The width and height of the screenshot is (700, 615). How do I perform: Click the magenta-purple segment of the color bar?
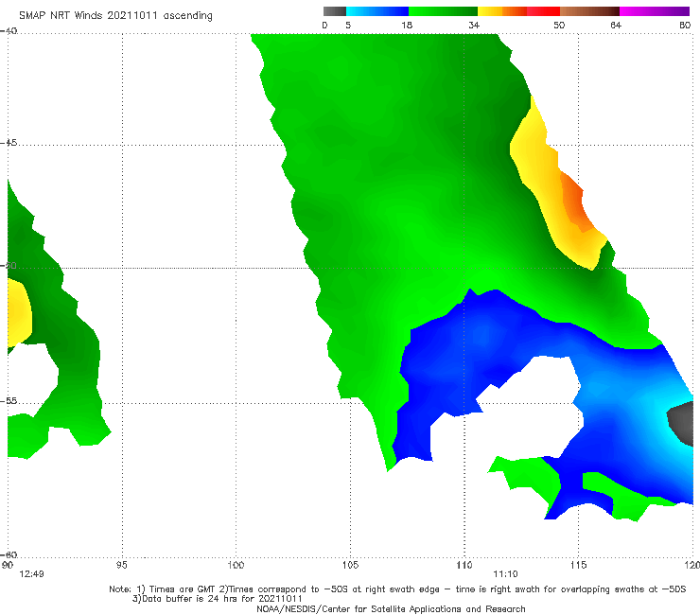[x=655, y=11]
